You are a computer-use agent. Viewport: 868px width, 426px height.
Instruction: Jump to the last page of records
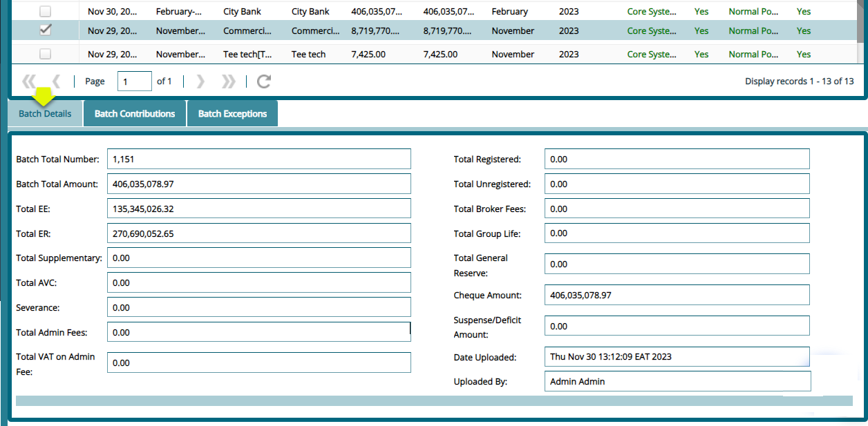228,81
